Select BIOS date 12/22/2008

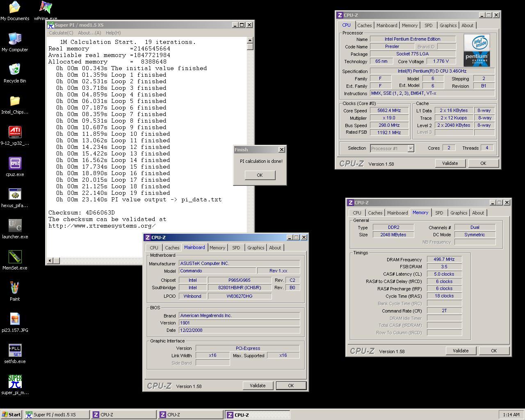tap(239, 330)
